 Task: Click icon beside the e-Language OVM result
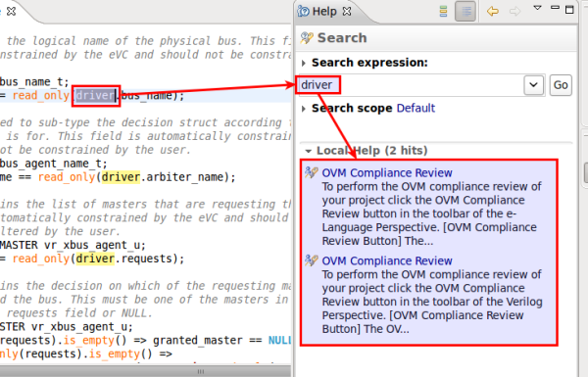(312, 172)
